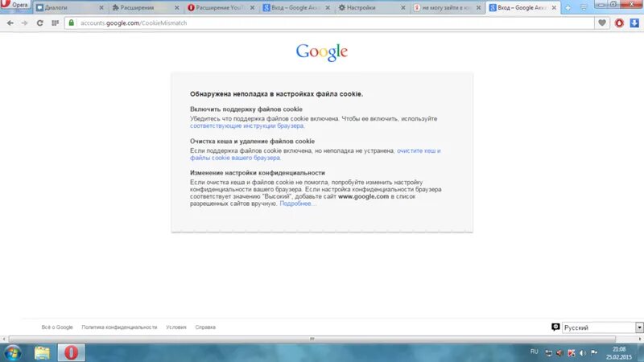
Task: Click the taskbar clock showing 21:08
Action: tap(618, 353)
